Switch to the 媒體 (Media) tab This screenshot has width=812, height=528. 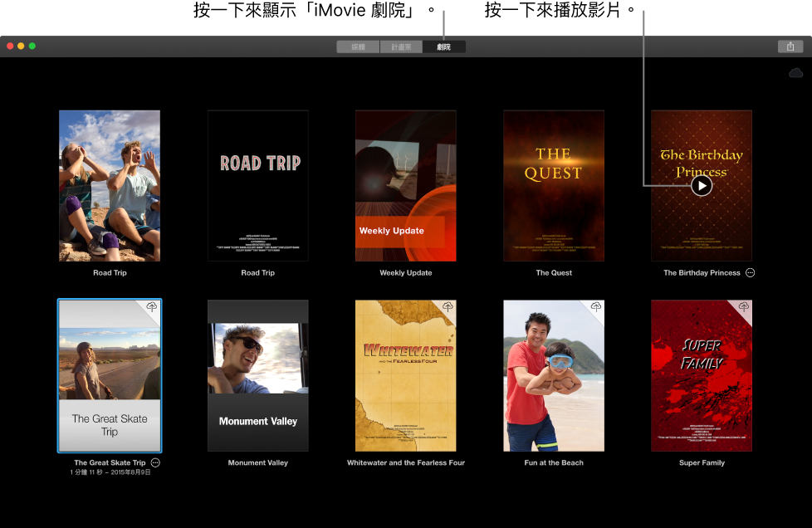tap(357, 46)
